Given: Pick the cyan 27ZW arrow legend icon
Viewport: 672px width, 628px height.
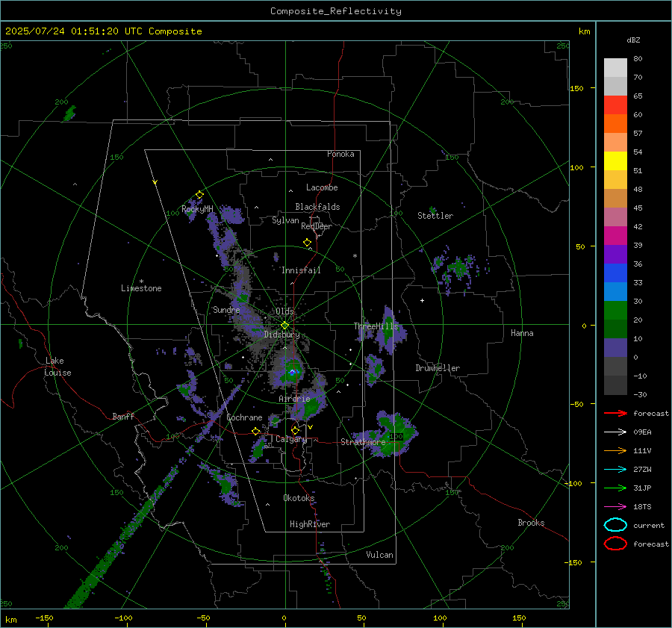Looking at the screenshot, I should (615, 470).
